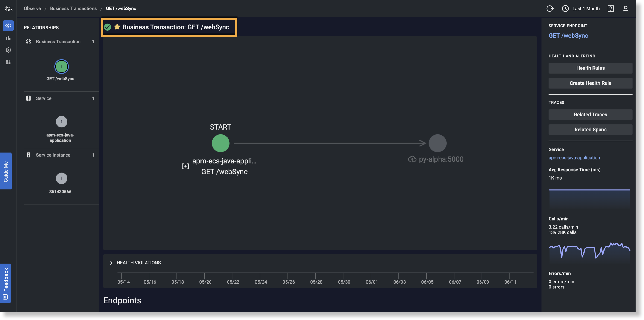Image resolution: width=644 pixels, height=320 pixels.
Task: Go to Business Transactions breadcrumb
Action: [73, 8]
